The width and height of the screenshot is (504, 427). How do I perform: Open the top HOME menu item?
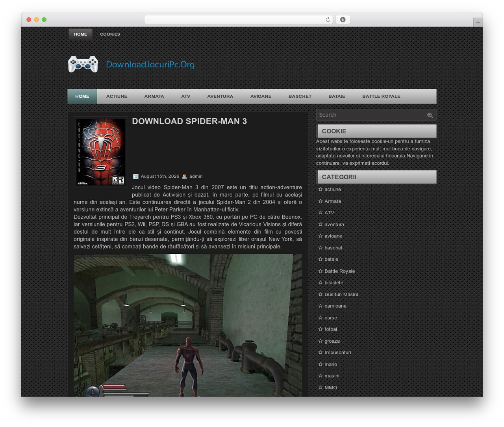pyautogui.click(x=80, y=34)
